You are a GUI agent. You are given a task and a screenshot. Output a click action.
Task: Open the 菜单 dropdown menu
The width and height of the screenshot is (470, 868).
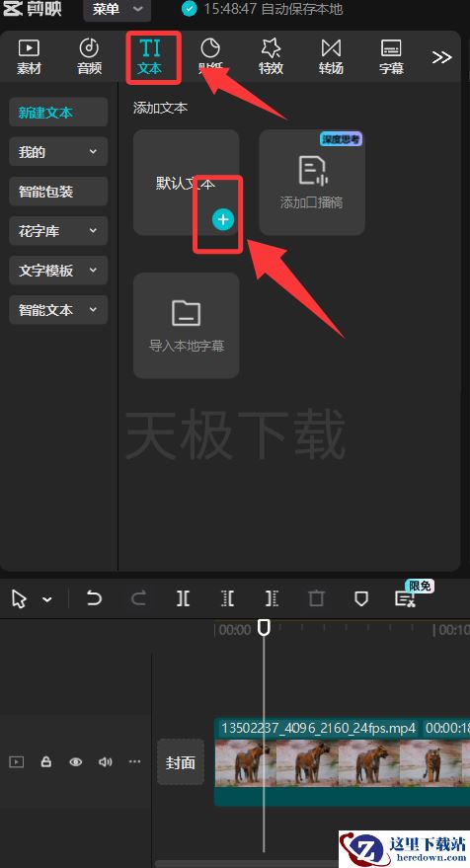[x=117, y=10]
